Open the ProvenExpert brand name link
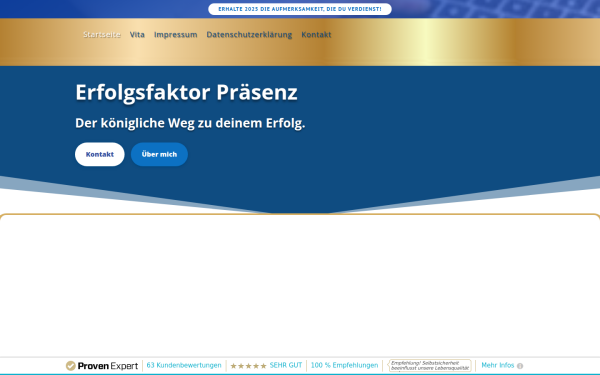Viewport: 600px width, 375px height. point(108,366)
